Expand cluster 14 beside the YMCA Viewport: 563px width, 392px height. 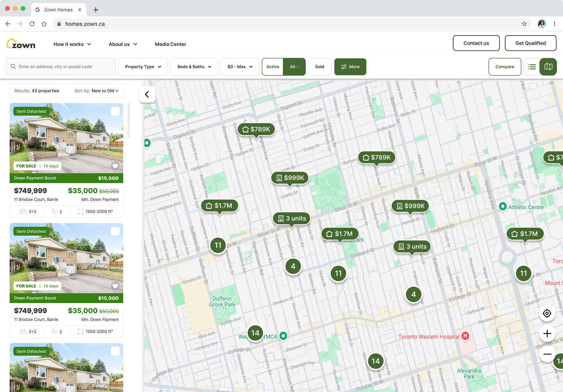[255, 333]
